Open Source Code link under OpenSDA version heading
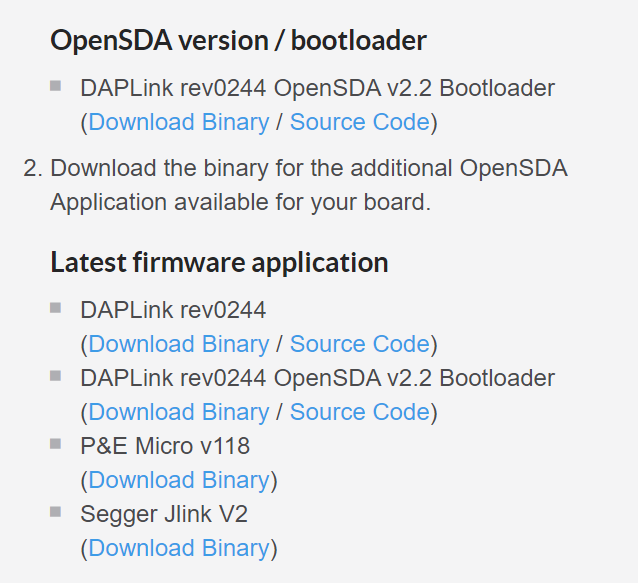The width and height of the screenshot is (638, 583). [359, 122]
